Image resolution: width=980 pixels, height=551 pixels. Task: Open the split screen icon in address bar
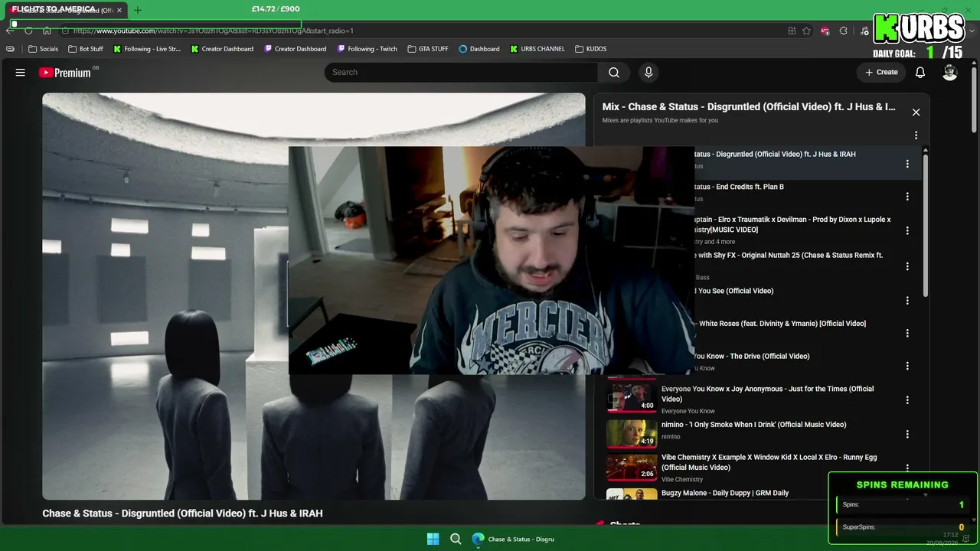(792, 31)
